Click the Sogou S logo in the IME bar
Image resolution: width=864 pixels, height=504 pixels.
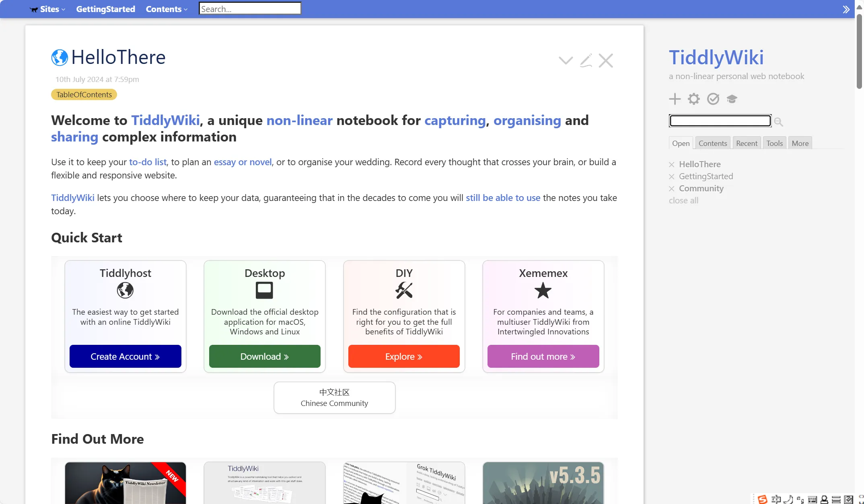click(x=762, y=499)
